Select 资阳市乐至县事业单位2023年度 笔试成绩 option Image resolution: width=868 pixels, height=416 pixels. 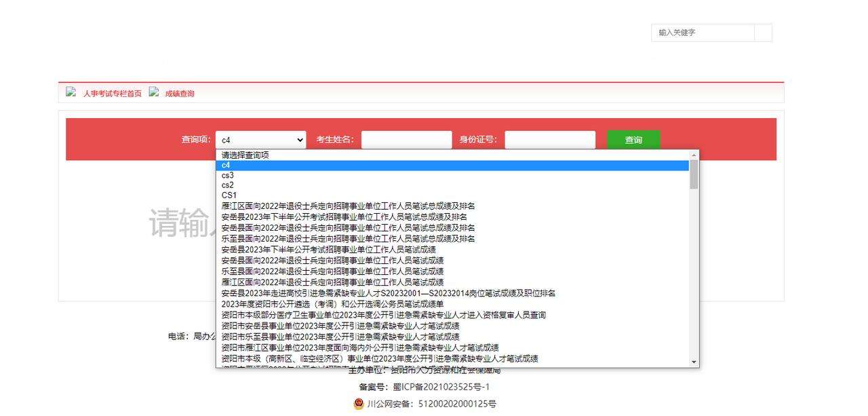pyautogui.click(x=452, y=337)
